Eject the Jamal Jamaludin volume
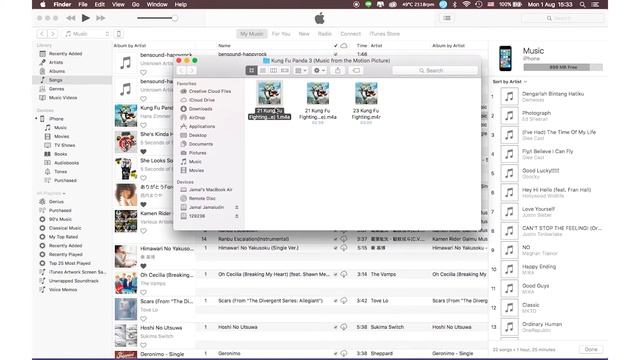The height and width of the screenshot is (360, 640). pos(236,207)
